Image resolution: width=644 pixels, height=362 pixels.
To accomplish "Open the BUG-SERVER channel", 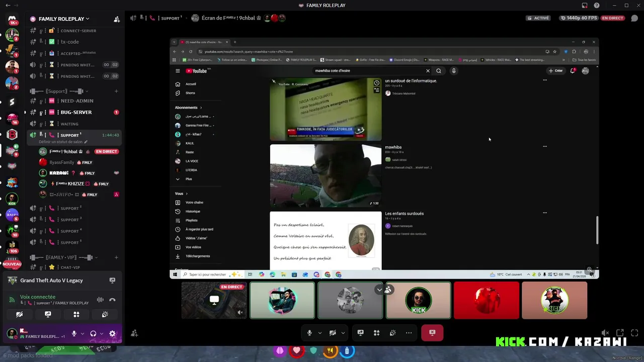I will click(73, 112).
